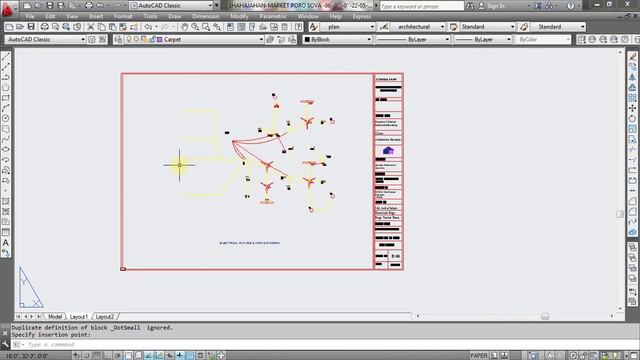Open the Plot dialog from Standard toolbar
This screenshot has height=360, width=640.
(44, 27)
